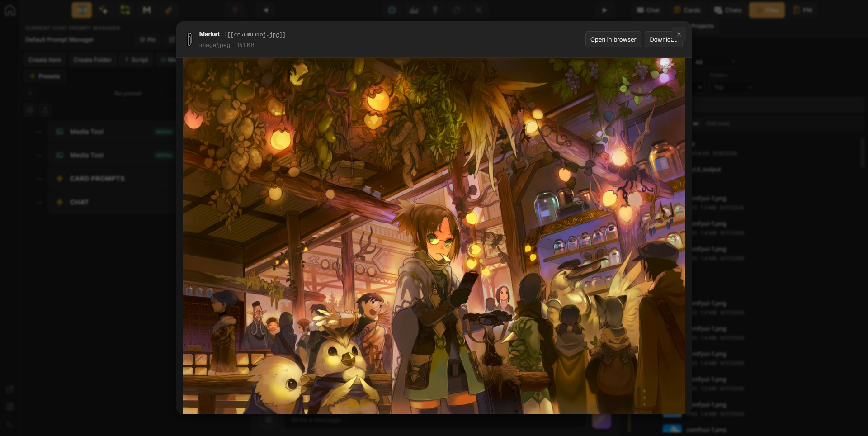Click the green looping arrows toolbar icon
Image resolution: width=868 pixels, height=436 pixels.
tap(125, 10)
